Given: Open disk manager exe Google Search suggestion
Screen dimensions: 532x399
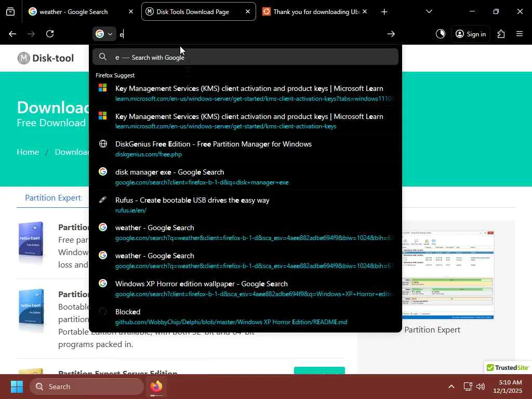Looking at the screenshot, I should pos(245,177).
